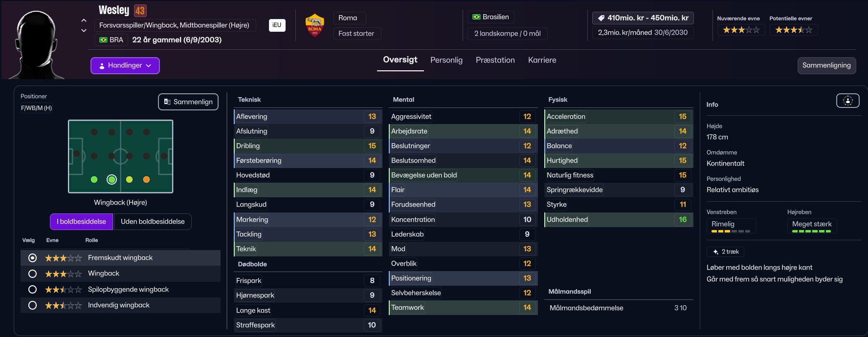Click the current ability star rating
Screen dimensions: 868x337
tap(741, 30)
